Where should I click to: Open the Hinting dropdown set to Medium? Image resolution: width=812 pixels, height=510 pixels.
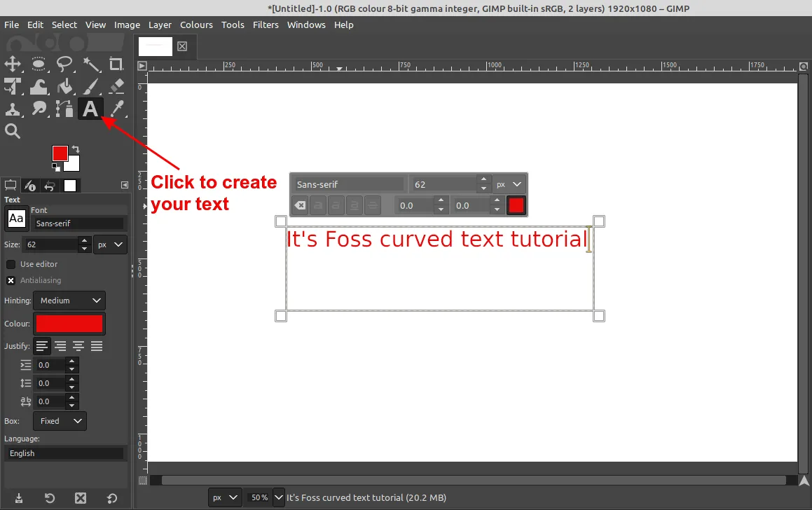click(69, 301)
